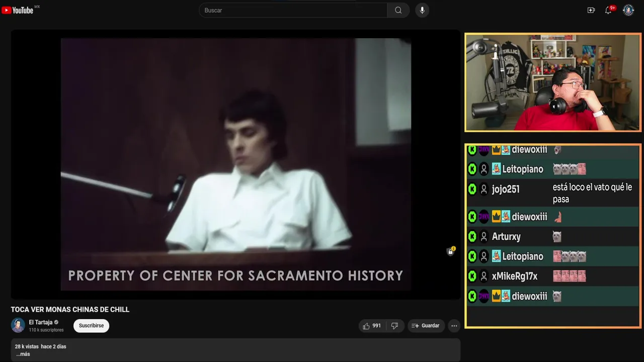Start voice search with microphone icon
644x362 pixels.
tap(422, 10)
